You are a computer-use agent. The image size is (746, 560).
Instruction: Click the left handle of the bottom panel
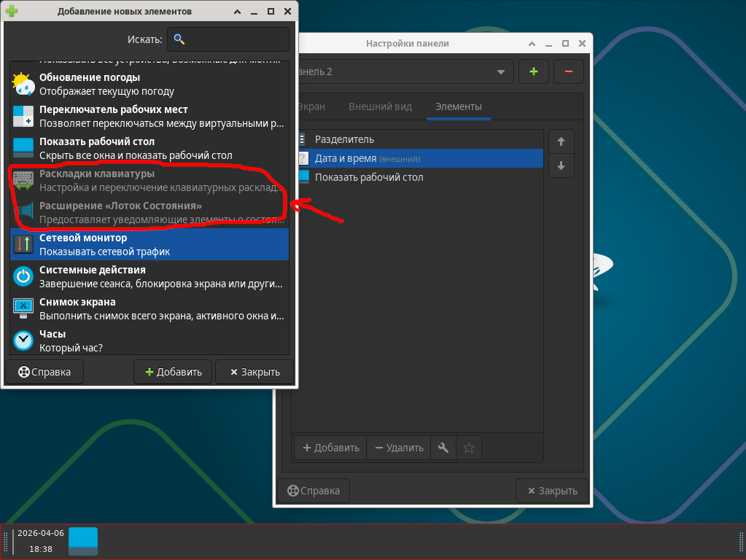click(x=6, y=542)
